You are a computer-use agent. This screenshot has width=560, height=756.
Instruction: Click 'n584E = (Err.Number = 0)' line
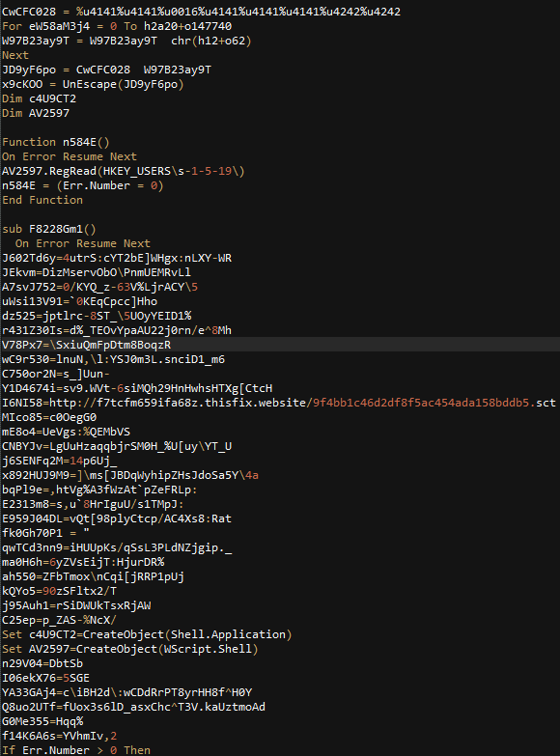tap(83, 185)
